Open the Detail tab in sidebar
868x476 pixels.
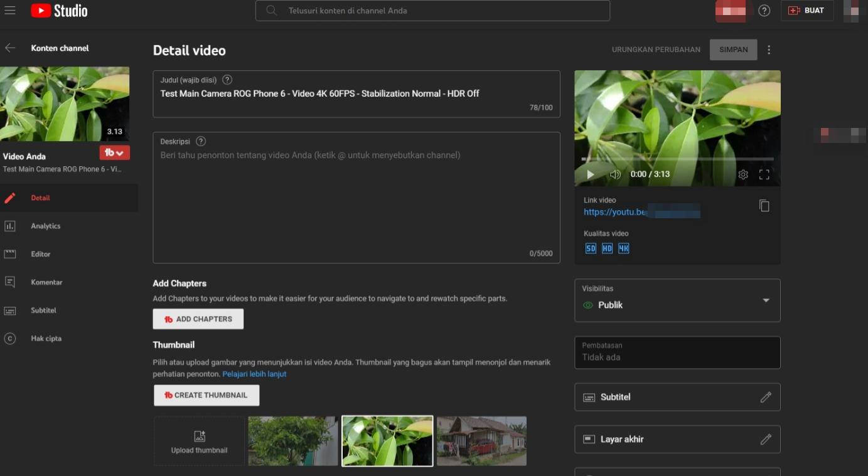(69, 198)
